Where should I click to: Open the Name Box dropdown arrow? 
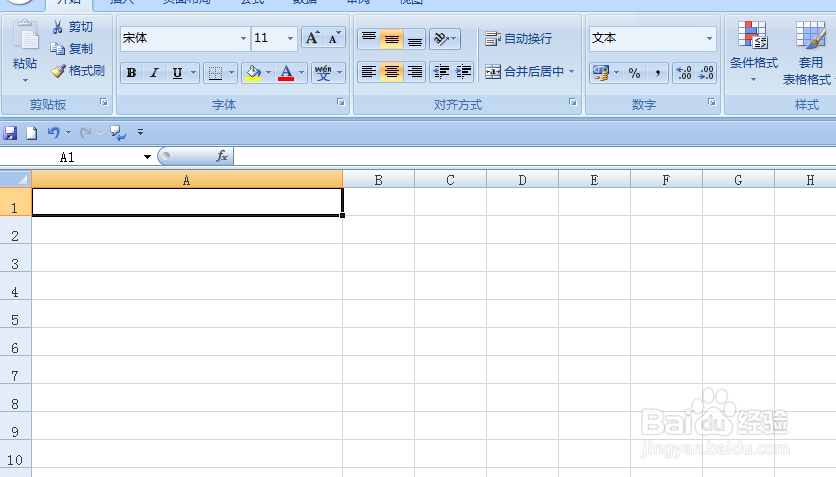(x=147, y=157)
